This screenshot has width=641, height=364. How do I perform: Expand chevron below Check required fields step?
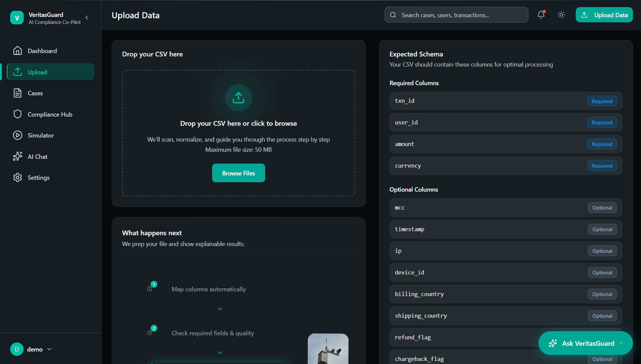tap(220, 353)
